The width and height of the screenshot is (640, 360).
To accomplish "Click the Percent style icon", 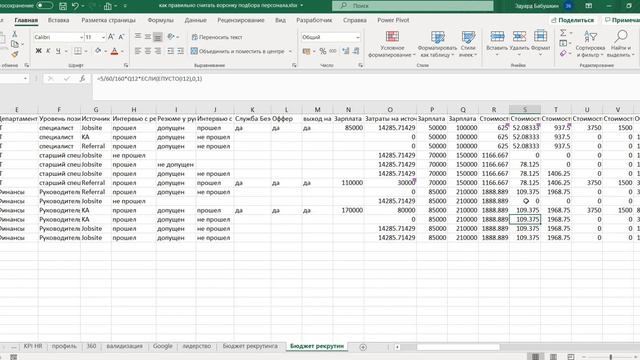I will click(x=323, y=51).
